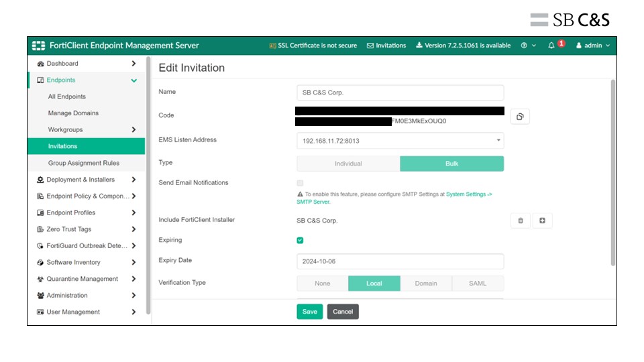
Task: Click the download icon beside version notice
Action: point(419,45)
